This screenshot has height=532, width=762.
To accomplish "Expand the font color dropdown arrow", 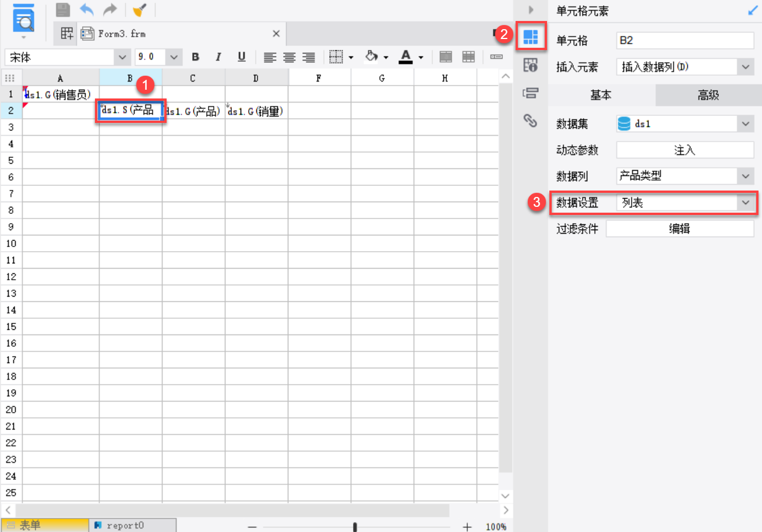I will tap(421, 58).
